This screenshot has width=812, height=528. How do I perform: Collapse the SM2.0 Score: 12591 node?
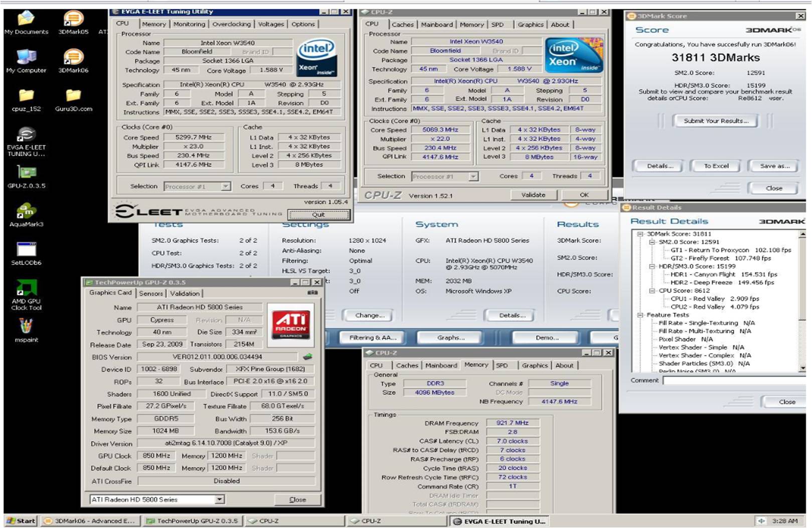click(x=652, y=242)
